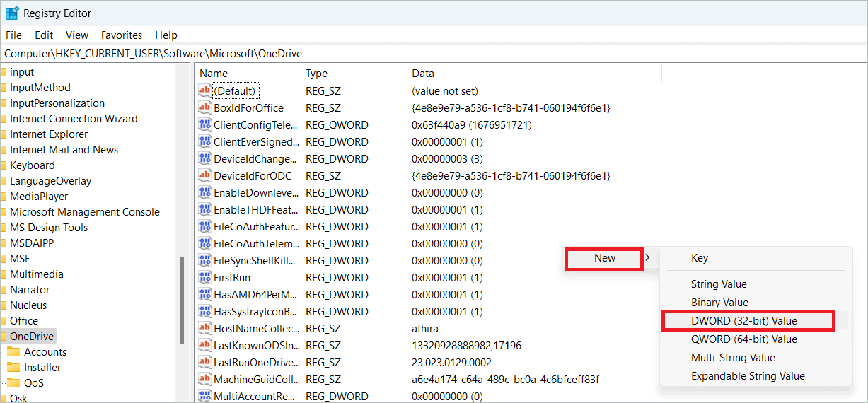The height and width of the screenshot is (403, 868).
Task: Click the registry path address bar
Action: tap(434, 53)
